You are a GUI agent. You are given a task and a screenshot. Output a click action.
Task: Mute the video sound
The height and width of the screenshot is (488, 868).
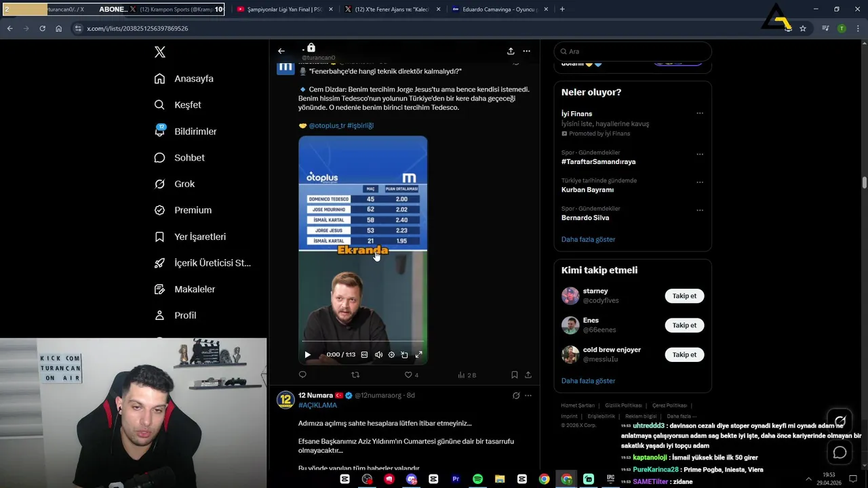[x=378, y=354]
